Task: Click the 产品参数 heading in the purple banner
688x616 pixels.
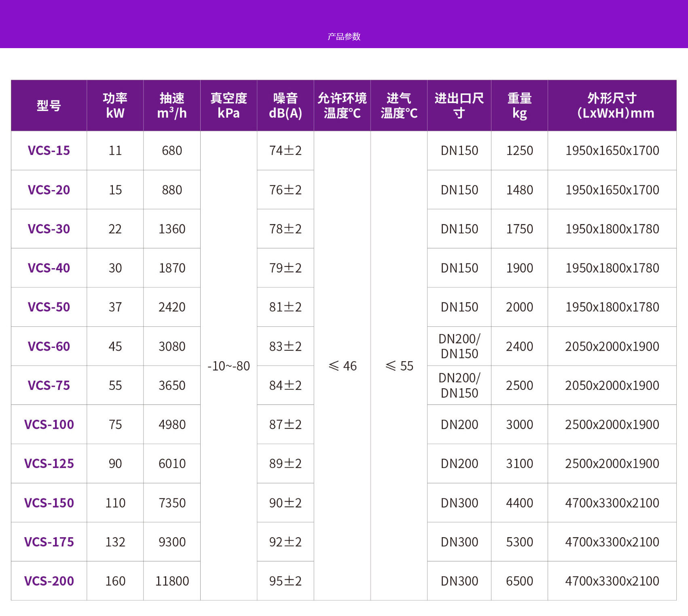Action: pyautogui.click(x=344, y=36)
